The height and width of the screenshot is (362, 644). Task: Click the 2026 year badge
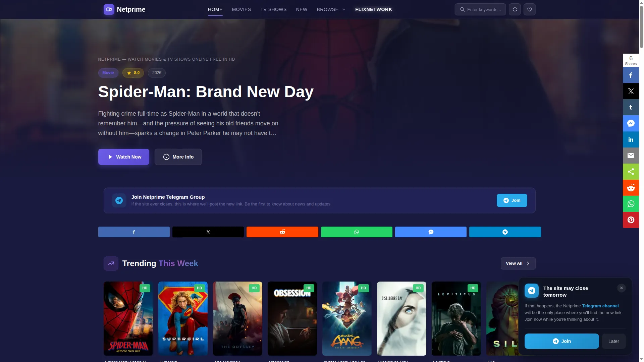coord(157,73)
